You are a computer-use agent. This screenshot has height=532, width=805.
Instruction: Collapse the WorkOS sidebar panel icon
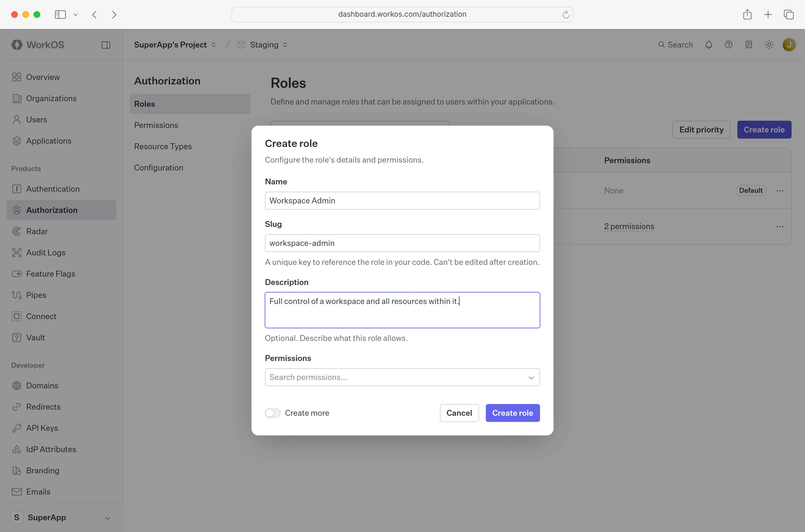coord(106,45)
